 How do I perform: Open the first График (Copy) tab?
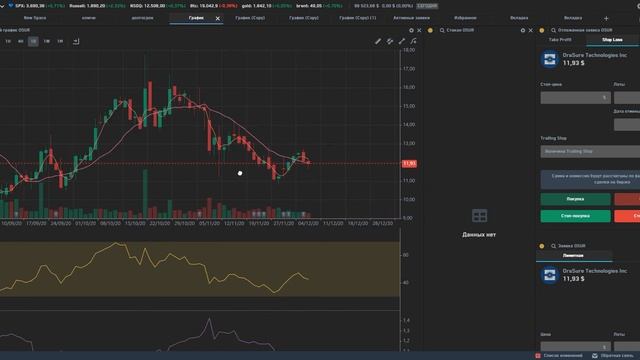pos(250,18)
